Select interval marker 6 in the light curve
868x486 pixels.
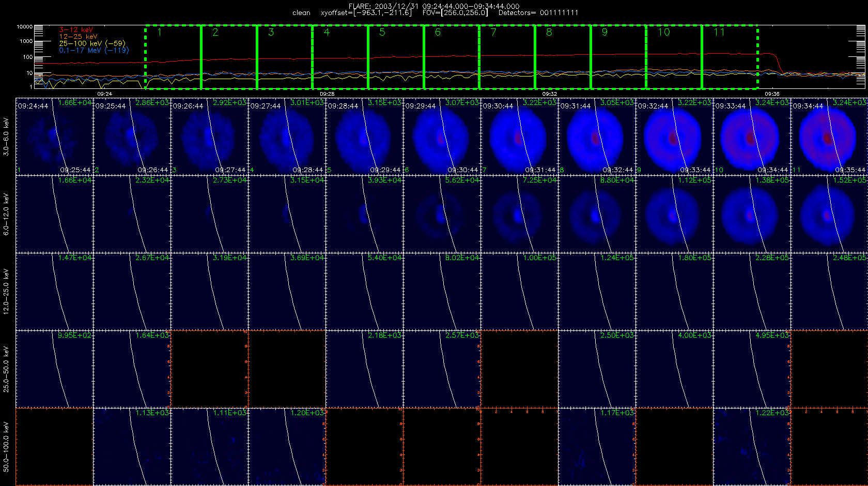[438, 33]
